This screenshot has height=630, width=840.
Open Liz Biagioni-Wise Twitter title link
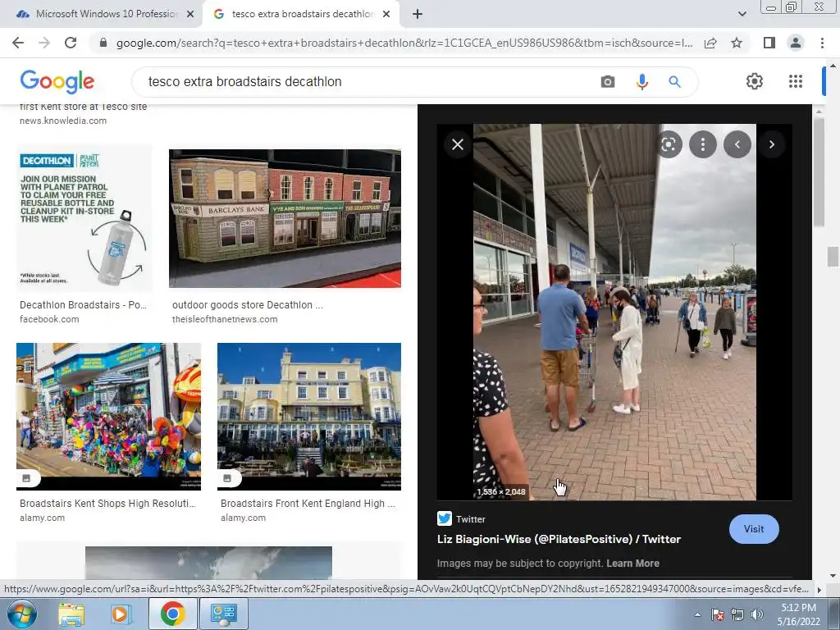click(559, 540)
